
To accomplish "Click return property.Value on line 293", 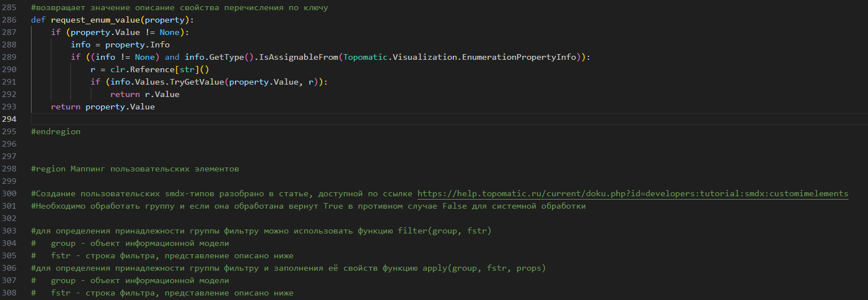I will point(103,107).
